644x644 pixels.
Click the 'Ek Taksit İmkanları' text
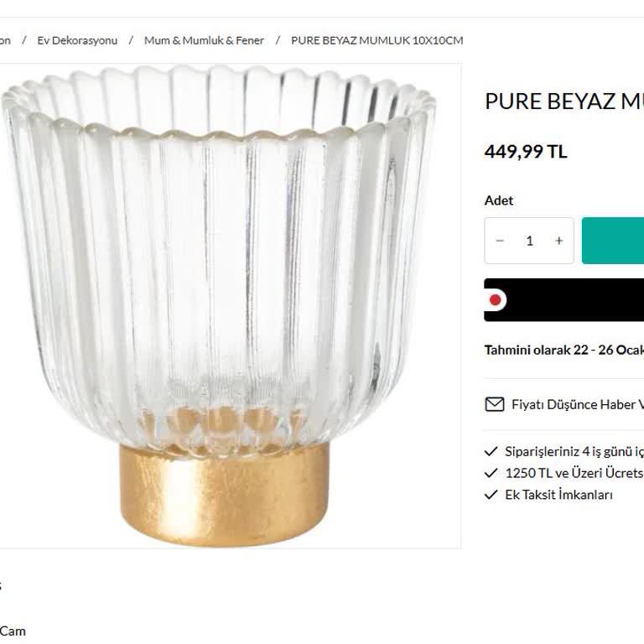tap(558, 495)
